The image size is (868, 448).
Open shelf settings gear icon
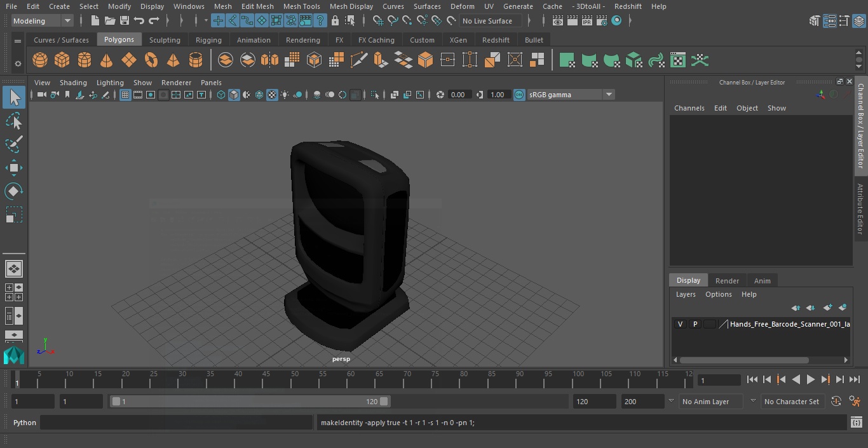tap(18, 63)
